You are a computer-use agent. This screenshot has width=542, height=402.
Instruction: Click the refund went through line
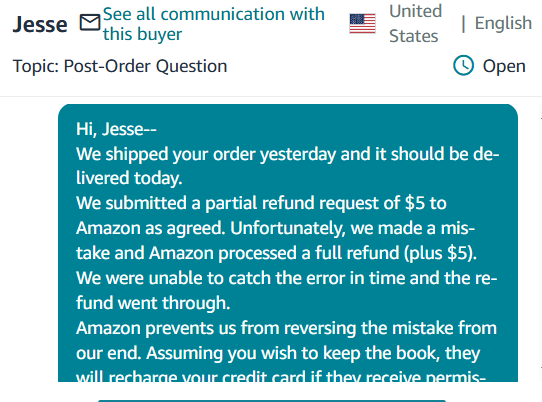coord(153,302)
